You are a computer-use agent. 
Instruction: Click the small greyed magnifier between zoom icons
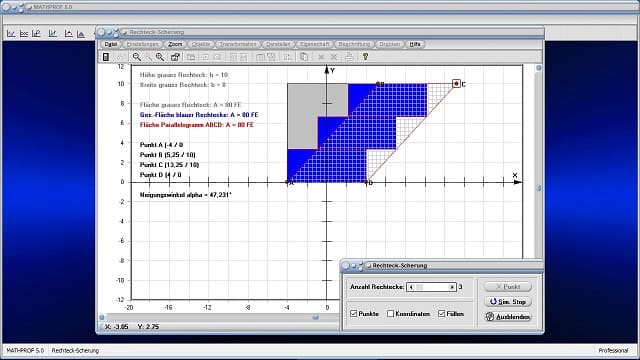pyautogui.click(x=149, y=57)
